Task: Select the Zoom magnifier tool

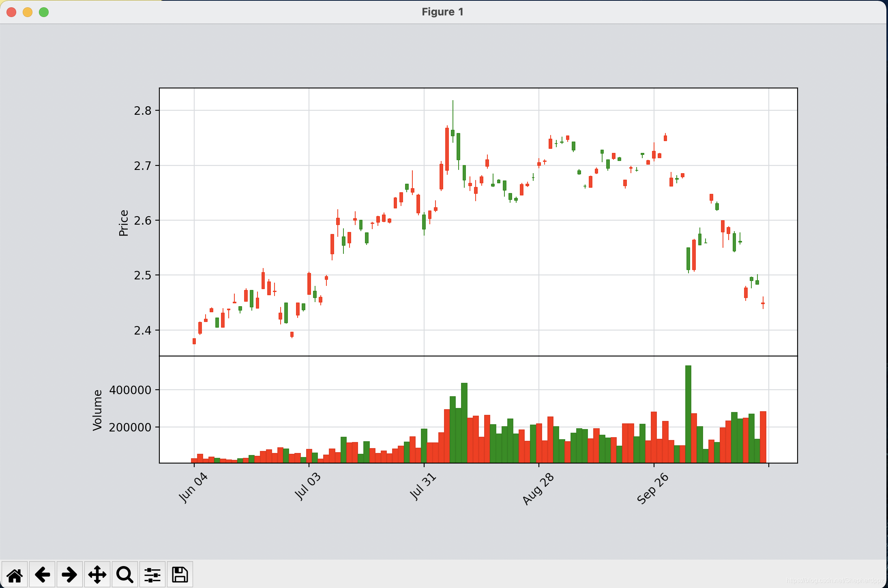Action: pyautogui.click(x=124, y=575)
